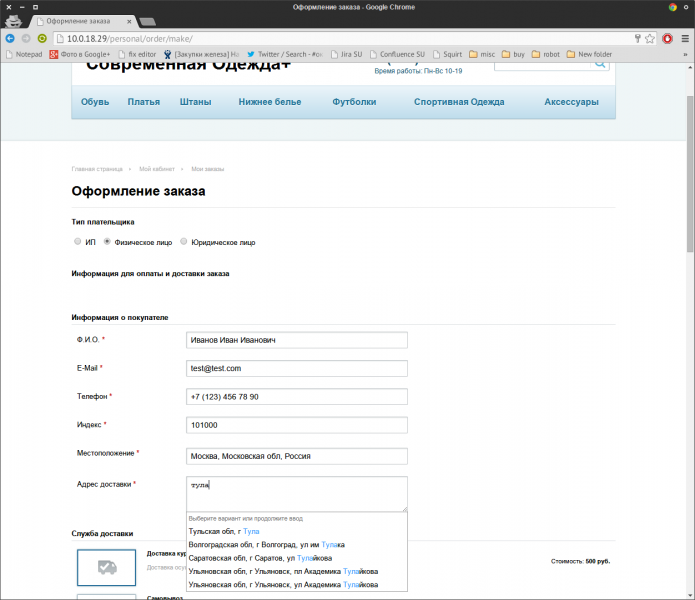
Task: Click the Мой кабинет breadcrumb link
Action: pos(158,169)
